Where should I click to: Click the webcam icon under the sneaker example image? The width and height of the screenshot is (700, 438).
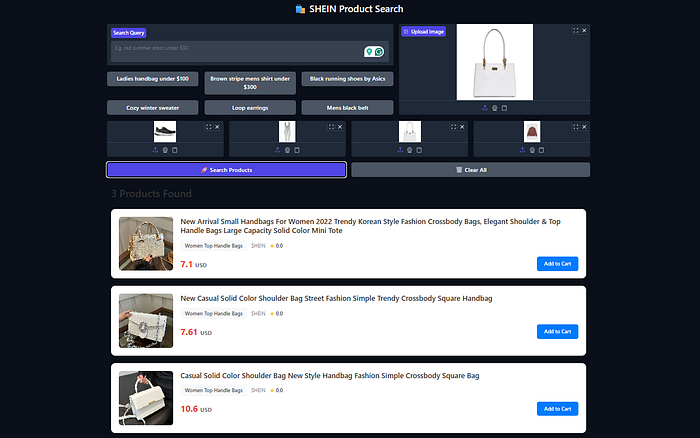pos(165,150)
